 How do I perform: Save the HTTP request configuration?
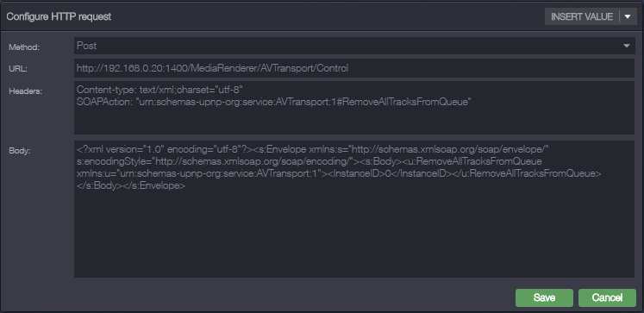544,297
